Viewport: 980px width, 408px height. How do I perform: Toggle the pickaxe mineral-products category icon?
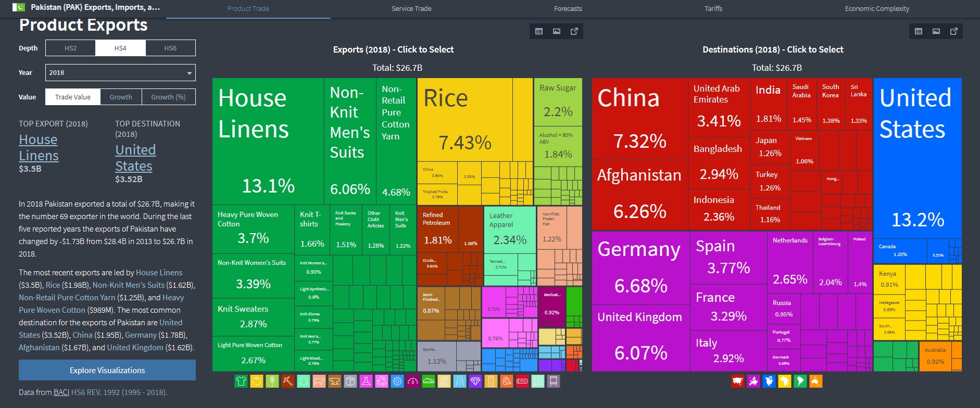point(288,381)
